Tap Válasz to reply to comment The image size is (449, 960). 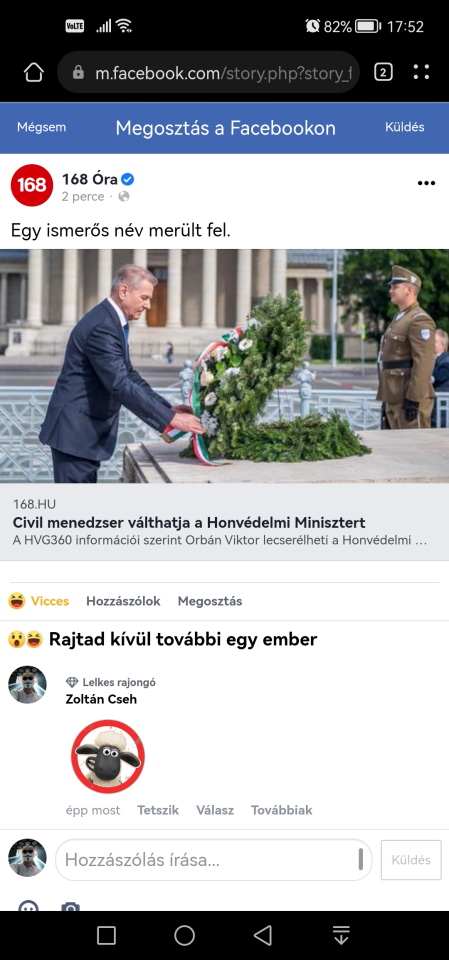pyautogui.click(x=215, y=810)
